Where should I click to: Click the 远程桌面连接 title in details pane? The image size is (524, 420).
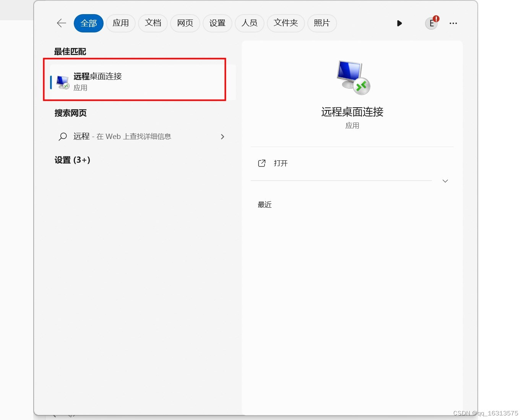[x=352, y=112]
